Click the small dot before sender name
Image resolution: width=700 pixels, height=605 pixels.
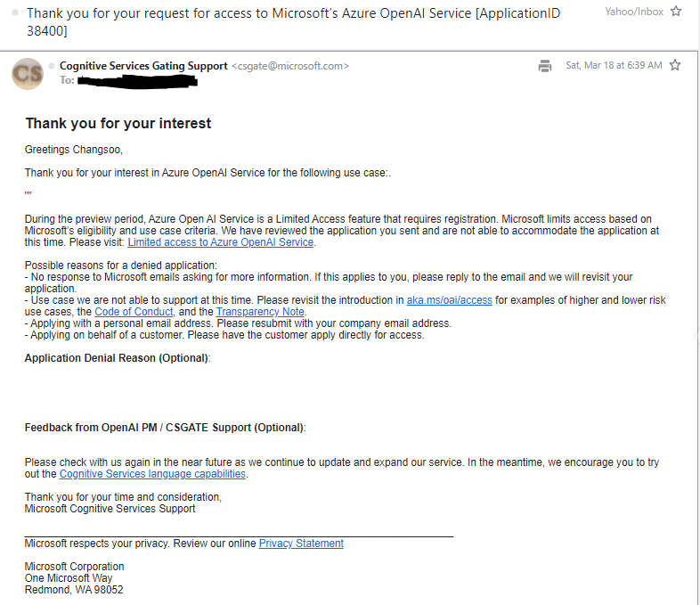tap(52, 66)
